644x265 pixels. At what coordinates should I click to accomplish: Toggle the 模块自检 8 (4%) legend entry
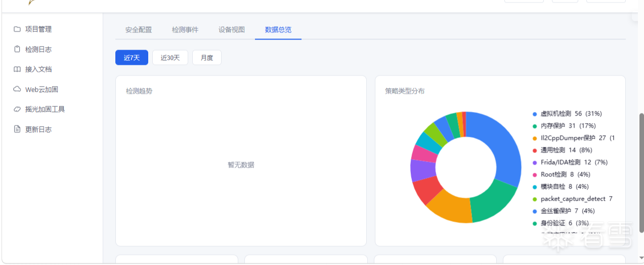click(x=561, y=187)
